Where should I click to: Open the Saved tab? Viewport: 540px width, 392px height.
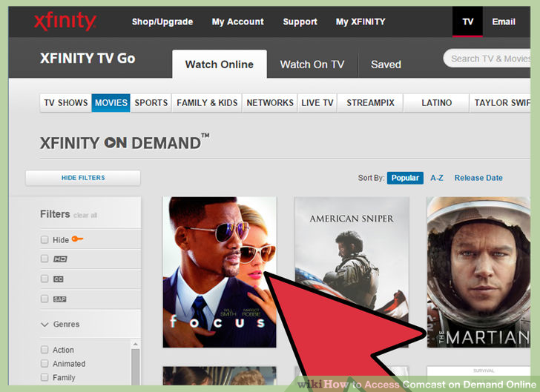click(x=386, y=64)
